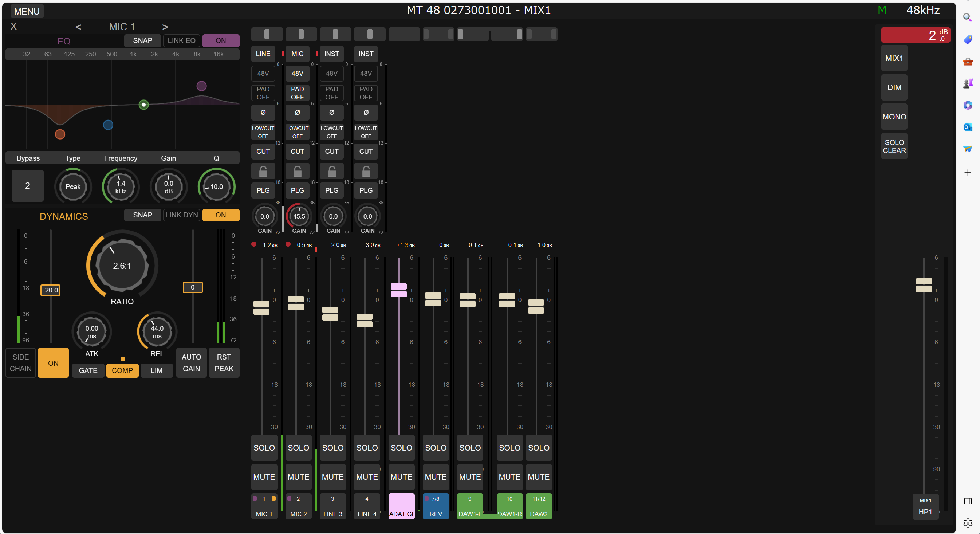Open the shopping tag sidebar icon
The height and width of the screenshot is (534, 980).
[x=968, y=40]
